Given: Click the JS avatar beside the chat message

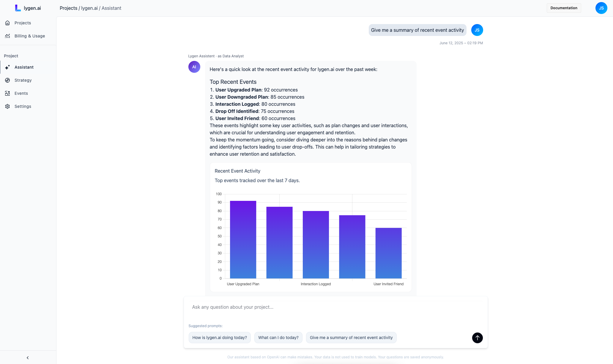Looking at the screenshot, I should tap(477, 30).
